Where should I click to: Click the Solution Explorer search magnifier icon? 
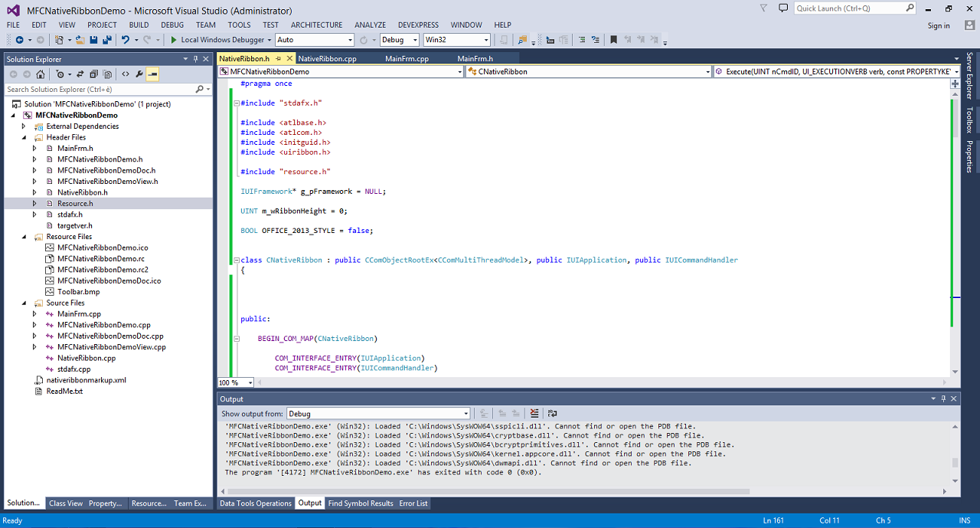click(x=199, y=90)
